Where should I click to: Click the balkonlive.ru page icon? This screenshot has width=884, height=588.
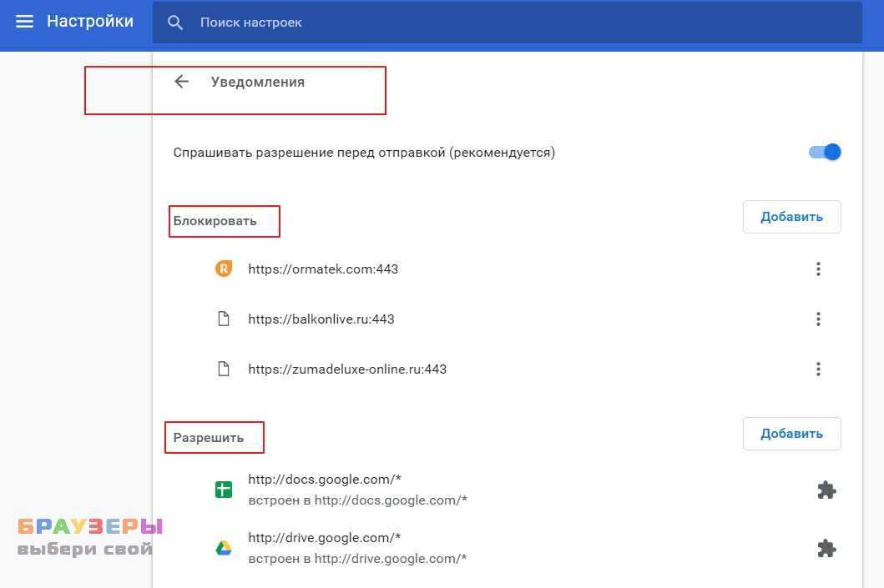pos(223,319)
